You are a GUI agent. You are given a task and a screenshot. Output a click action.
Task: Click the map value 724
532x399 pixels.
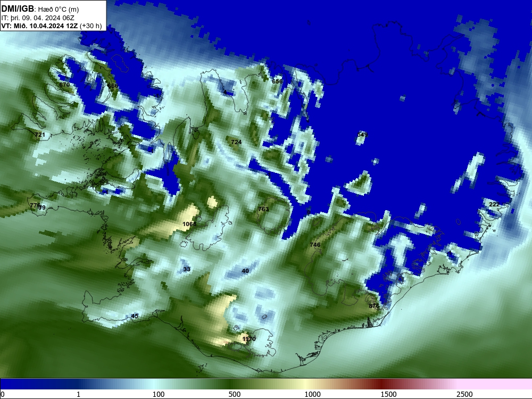click(x=236, y=142)
